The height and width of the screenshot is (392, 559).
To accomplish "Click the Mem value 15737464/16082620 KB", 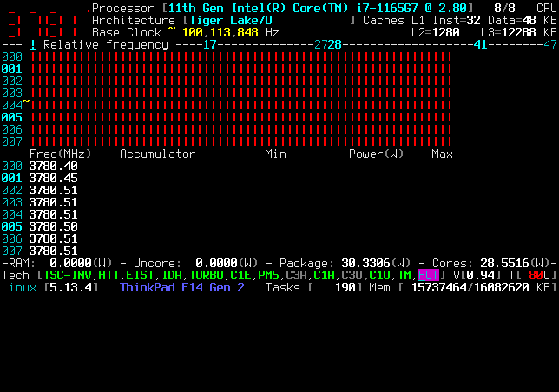I will point(480,288).
